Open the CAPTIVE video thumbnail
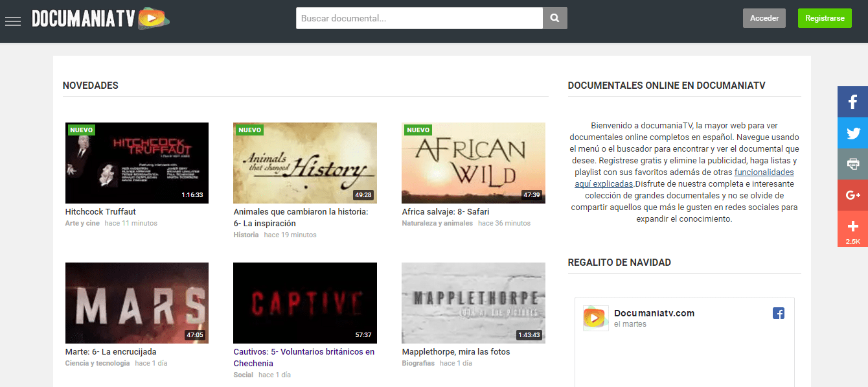 [305, 303]
